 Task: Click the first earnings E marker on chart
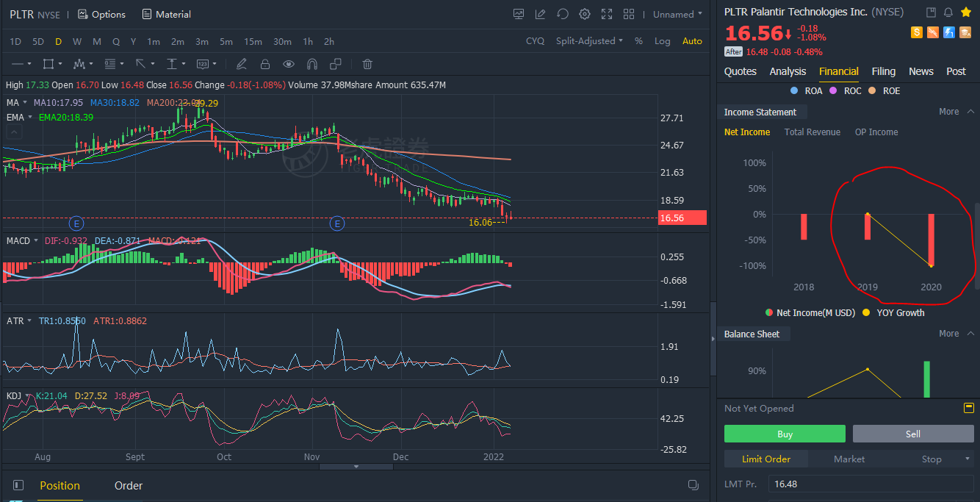[x=76, y=223]
